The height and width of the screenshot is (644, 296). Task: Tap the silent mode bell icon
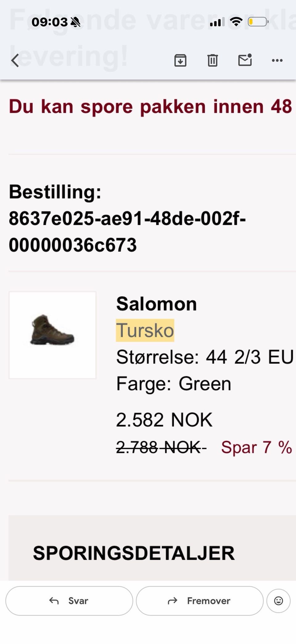tap(75, 22)
